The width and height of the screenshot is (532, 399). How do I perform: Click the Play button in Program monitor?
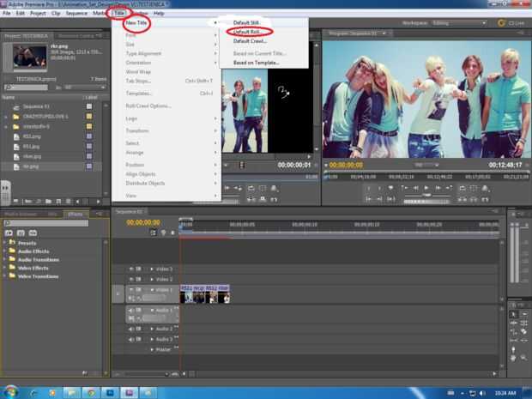point(426,188)
